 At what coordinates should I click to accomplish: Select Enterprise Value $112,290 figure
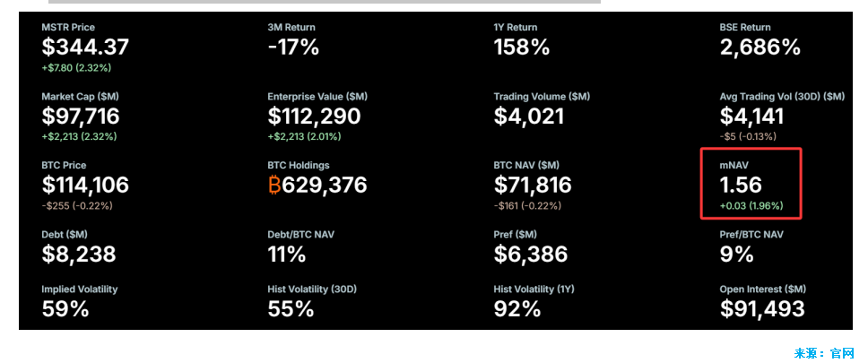(314, 117)
